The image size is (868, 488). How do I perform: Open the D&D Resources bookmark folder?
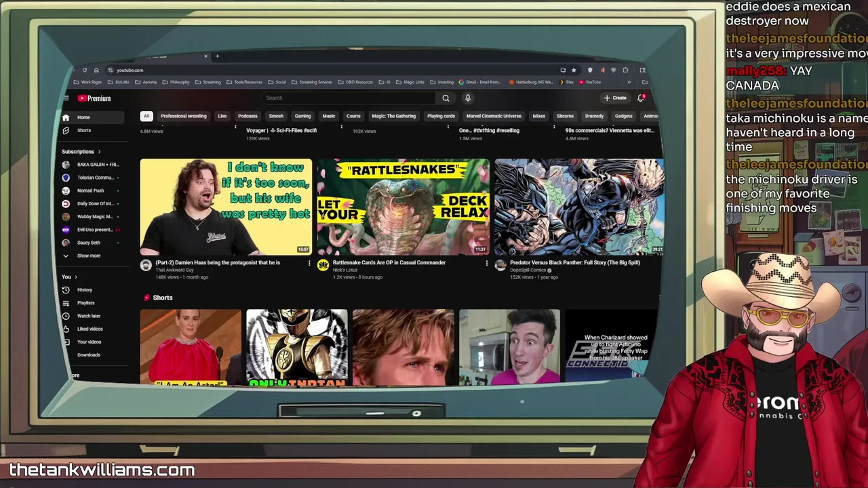(355, 82)
